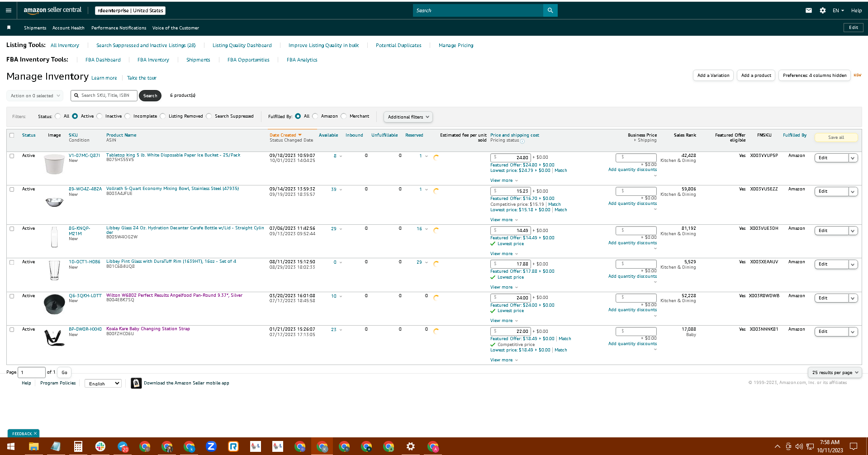Filter Fulfilled By Merchant radio
868x455 pixels.
pyautogui.click(x=344, y=116)
